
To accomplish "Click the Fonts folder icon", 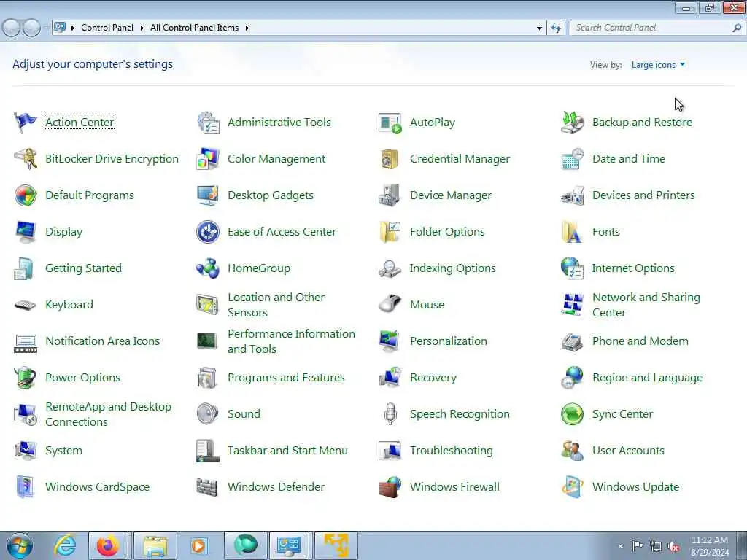I will [x=573, y=232].
